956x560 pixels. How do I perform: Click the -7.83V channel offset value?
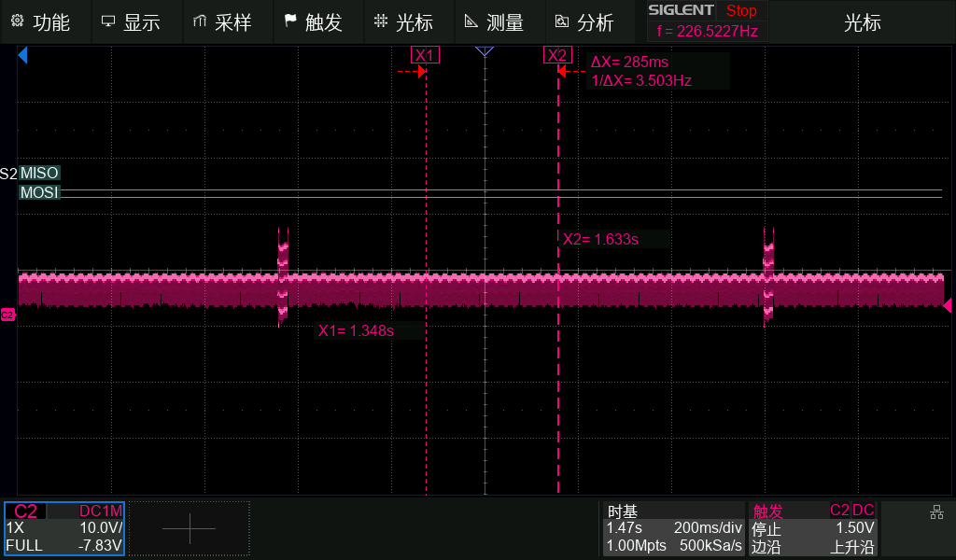[99, 545]
